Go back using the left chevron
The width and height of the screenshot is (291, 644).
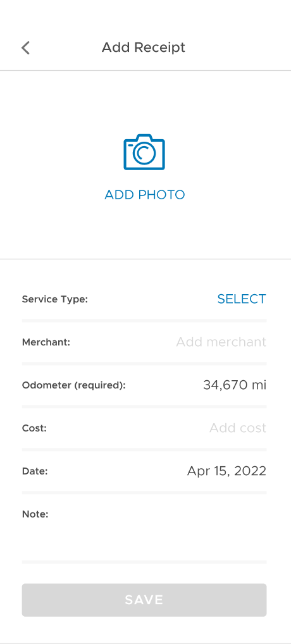(x=25, y=47)
